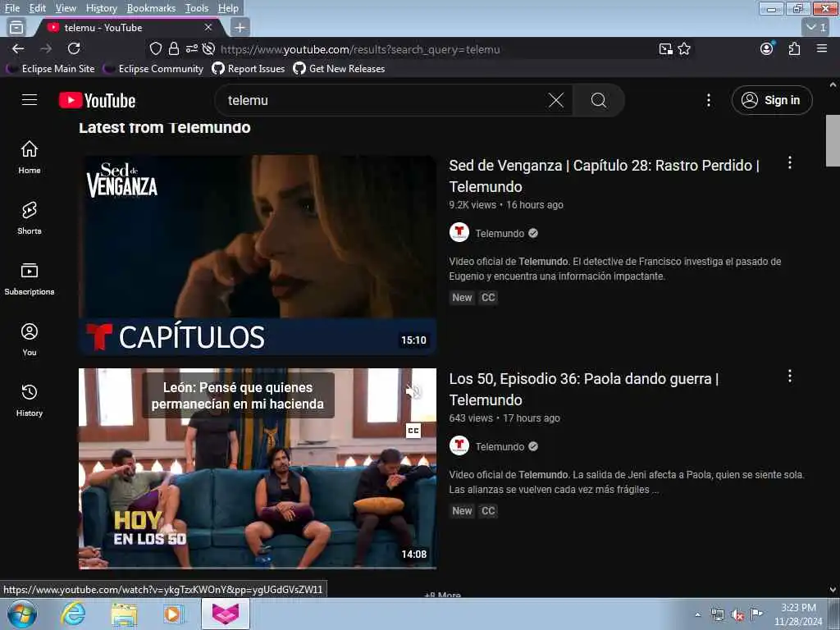The width and height of the screenshot is (840, 630).
Task: Open the Edit menu
Action: point(38,8)
